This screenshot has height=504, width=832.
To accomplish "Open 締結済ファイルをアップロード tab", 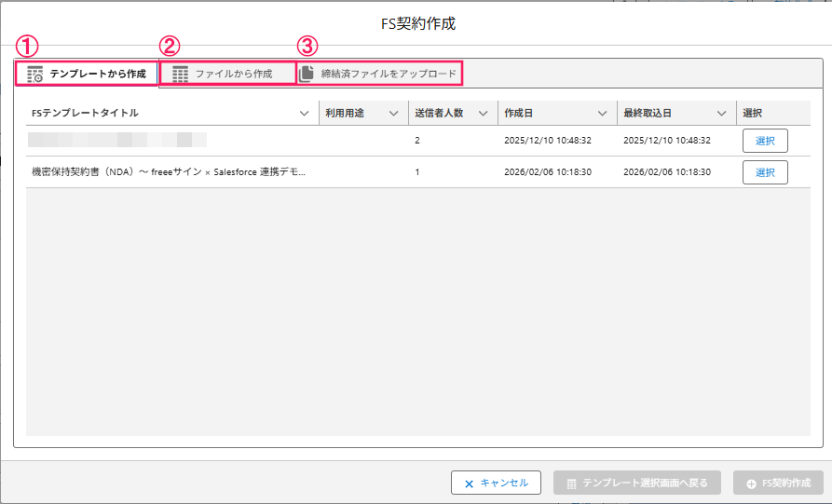I will coord(379,74).
